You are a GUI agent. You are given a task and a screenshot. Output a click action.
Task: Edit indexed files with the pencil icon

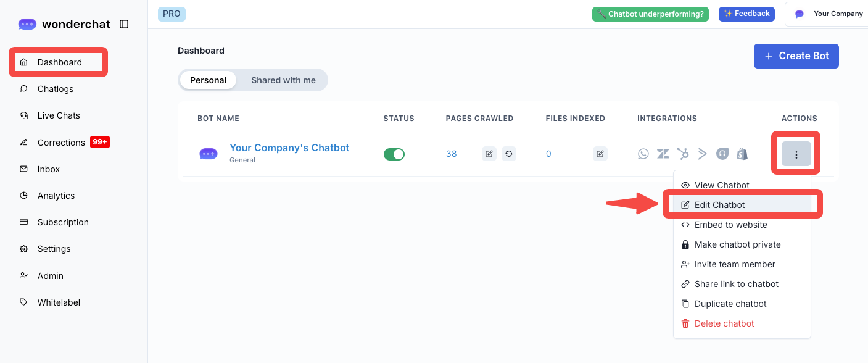600,154
